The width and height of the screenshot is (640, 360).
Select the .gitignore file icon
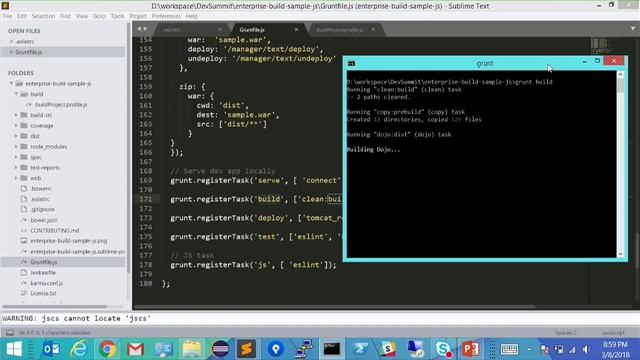24,209
